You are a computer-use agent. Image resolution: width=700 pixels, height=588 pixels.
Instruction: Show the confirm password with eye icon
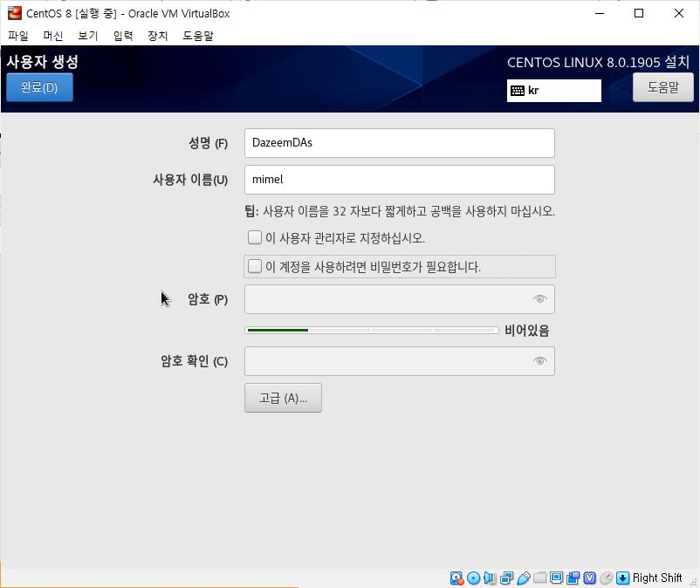click(539, 361)
